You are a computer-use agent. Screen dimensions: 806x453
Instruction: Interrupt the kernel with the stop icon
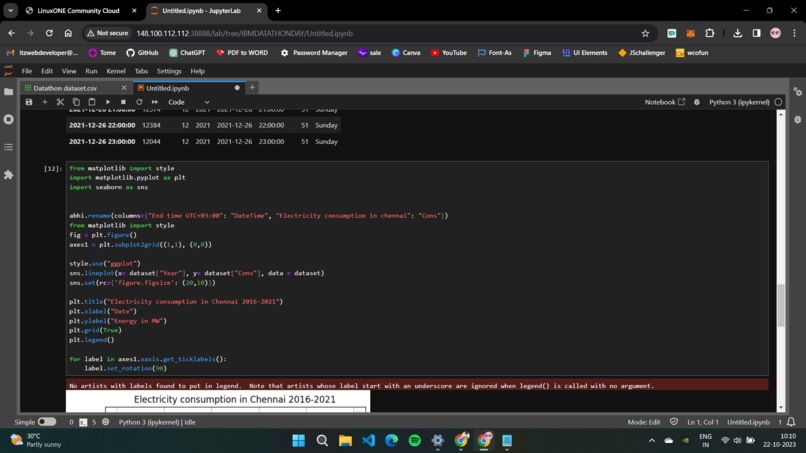123,102
